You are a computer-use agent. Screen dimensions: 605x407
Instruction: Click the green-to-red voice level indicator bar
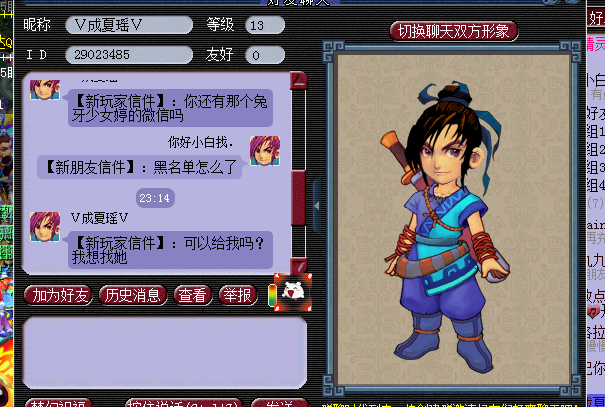[272, 296]
